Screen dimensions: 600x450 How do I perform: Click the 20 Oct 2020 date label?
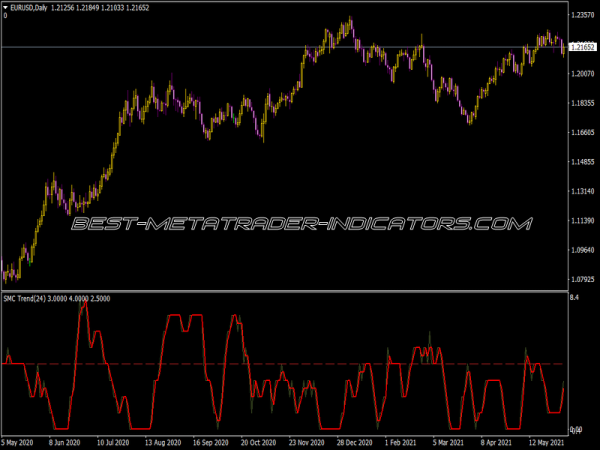point(242,440)
